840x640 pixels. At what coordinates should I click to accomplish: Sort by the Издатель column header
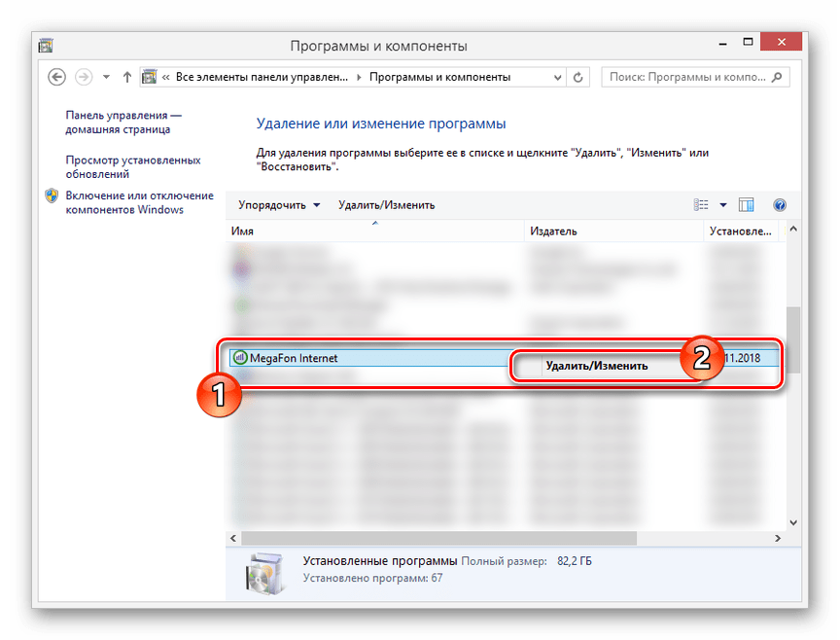coord(613,231)
